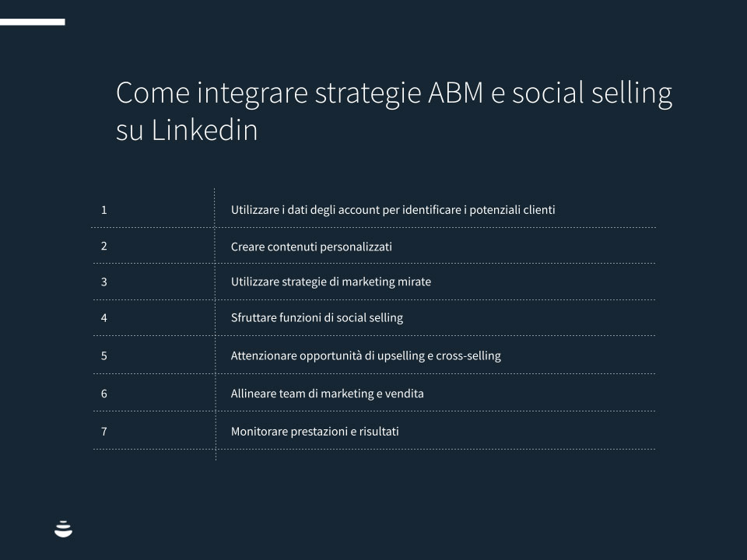This screenshot has width=747, height=560.
Task: Select row number 3 in the list
Action: click(x=103, y=282)
